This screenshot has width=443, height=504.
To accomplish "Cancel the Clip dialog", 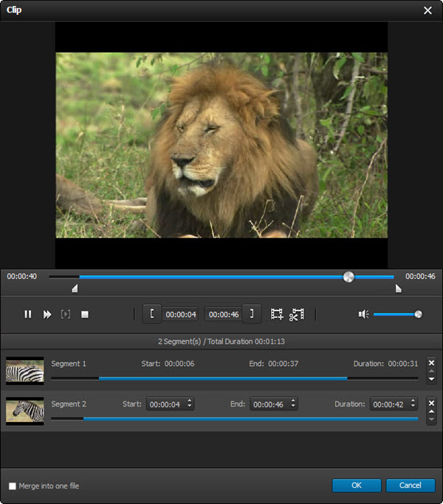I will [x=411, y=485].
